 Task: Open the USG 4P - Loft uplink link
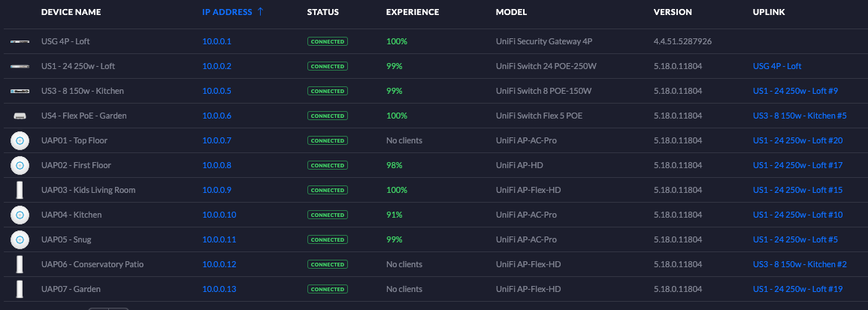pyautogui.click(x=776, y=66)
